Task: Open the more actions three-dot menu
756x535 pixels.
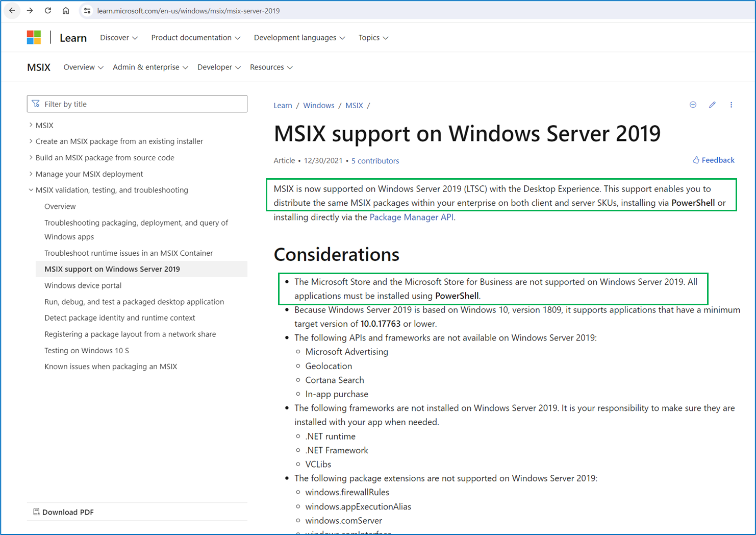Action: [731, 105]
